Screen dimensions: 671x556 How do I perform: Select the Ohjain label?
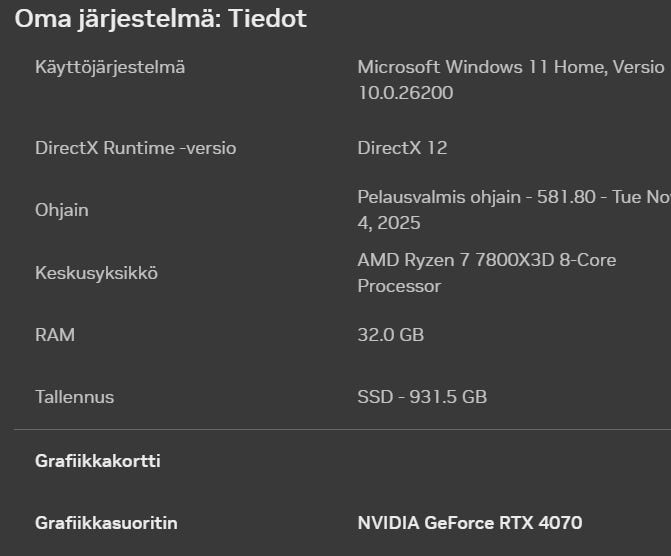pyautogui.click(x=62, y=210)
